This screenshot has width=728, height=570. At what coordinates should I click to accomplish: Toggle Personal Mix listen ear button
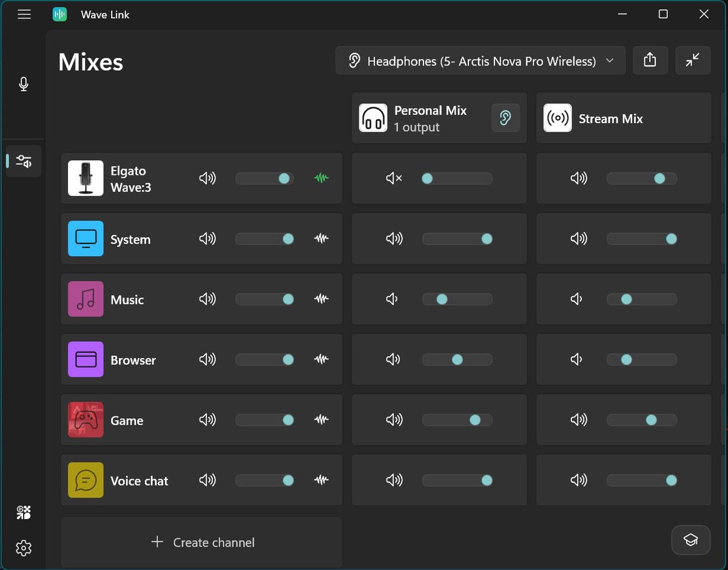505,118
